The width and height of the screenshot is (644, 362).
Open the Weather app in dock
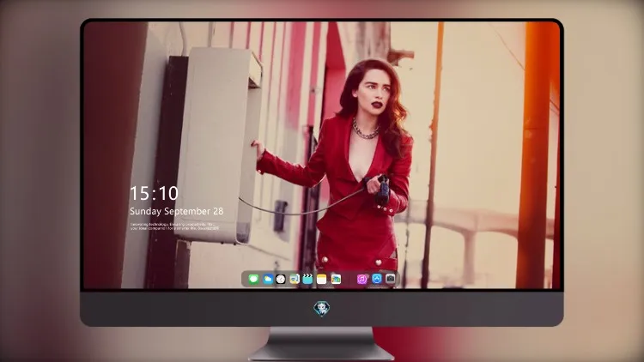tap(267, 279)
